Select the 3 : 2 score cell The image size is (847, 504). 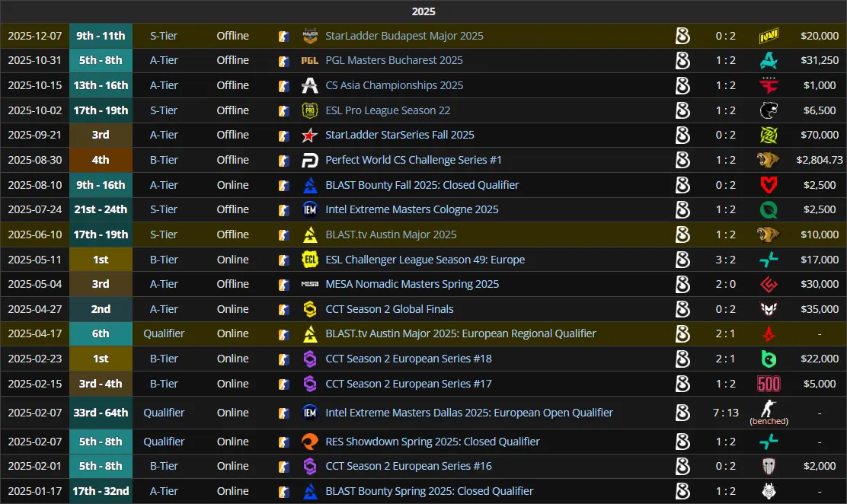tap(725, 260)
